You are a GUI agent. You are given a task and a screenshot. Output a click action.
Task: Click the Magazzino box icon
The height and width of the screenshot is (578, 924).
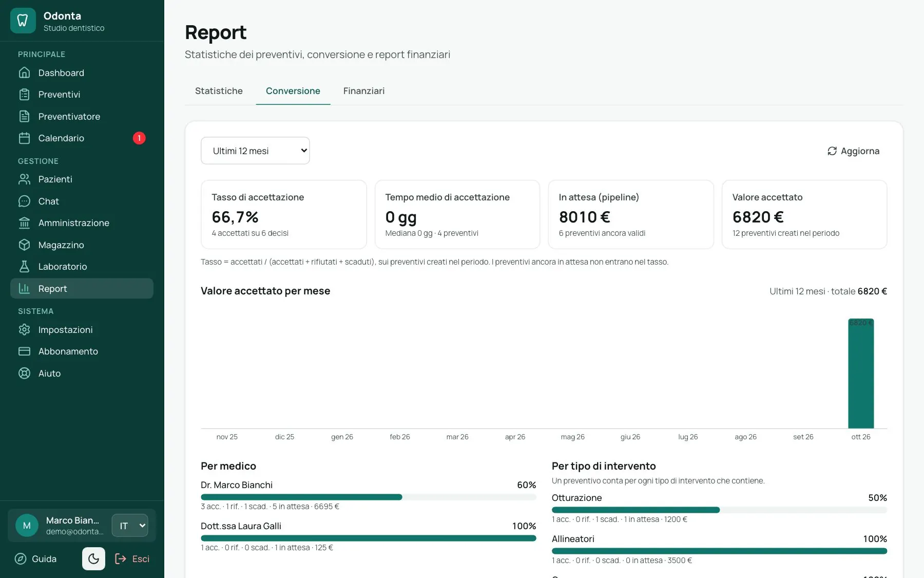(24, 245)
